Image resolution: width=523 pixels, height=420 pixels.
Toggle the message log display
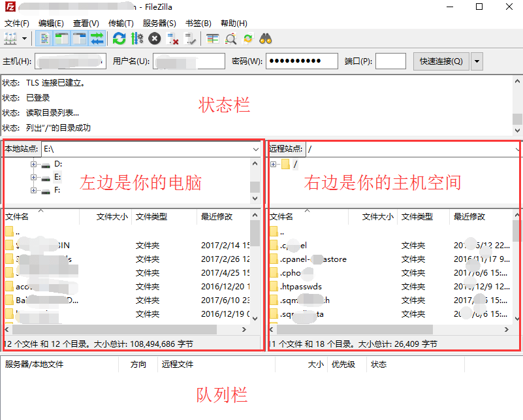pos(44,38)
